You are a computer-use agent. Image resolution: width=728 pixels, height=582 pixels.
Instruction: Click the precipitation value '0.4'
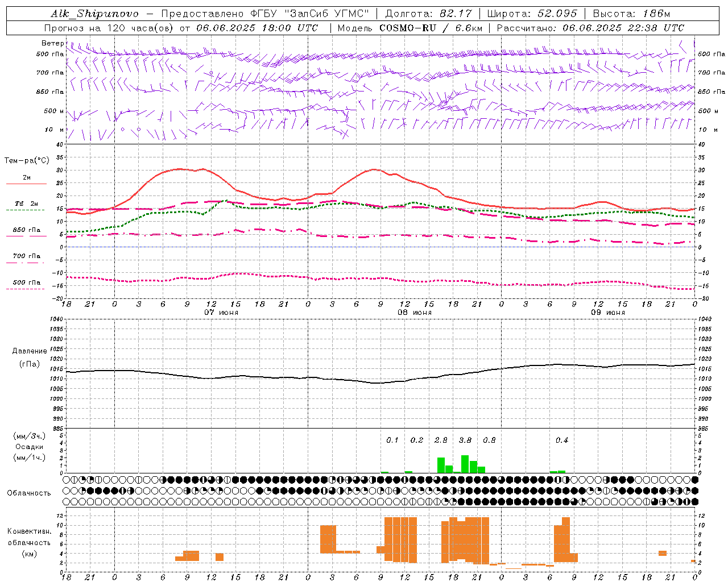562,440
